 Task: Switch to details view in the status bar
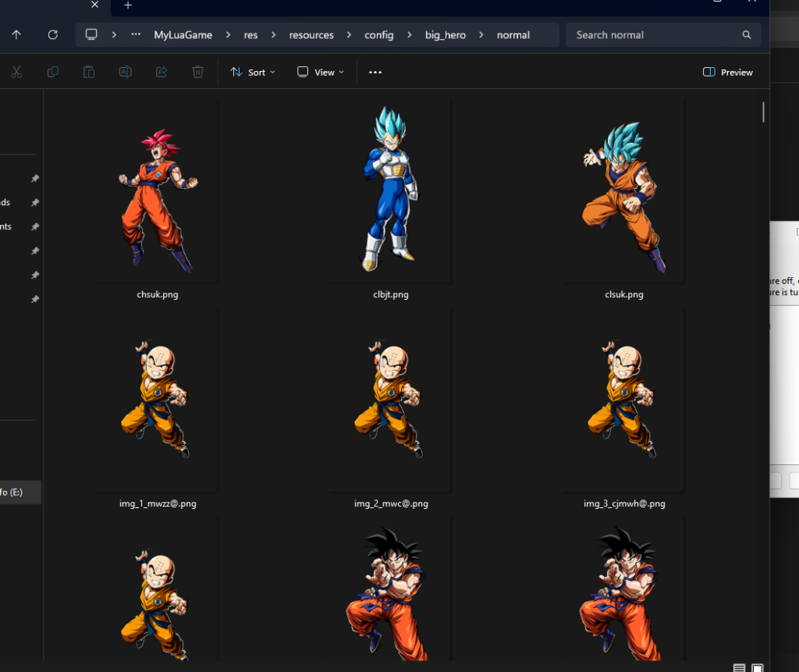pos(739,667)
